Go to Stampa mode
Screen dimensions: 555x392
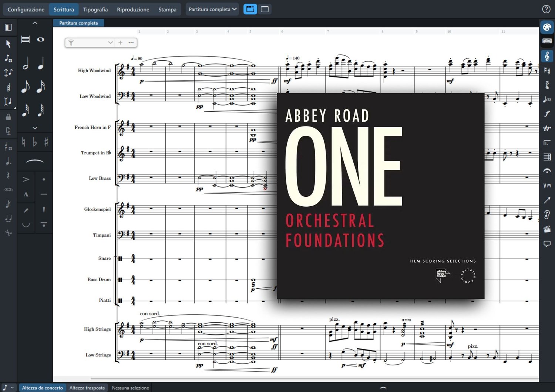(x=167, y=9)
